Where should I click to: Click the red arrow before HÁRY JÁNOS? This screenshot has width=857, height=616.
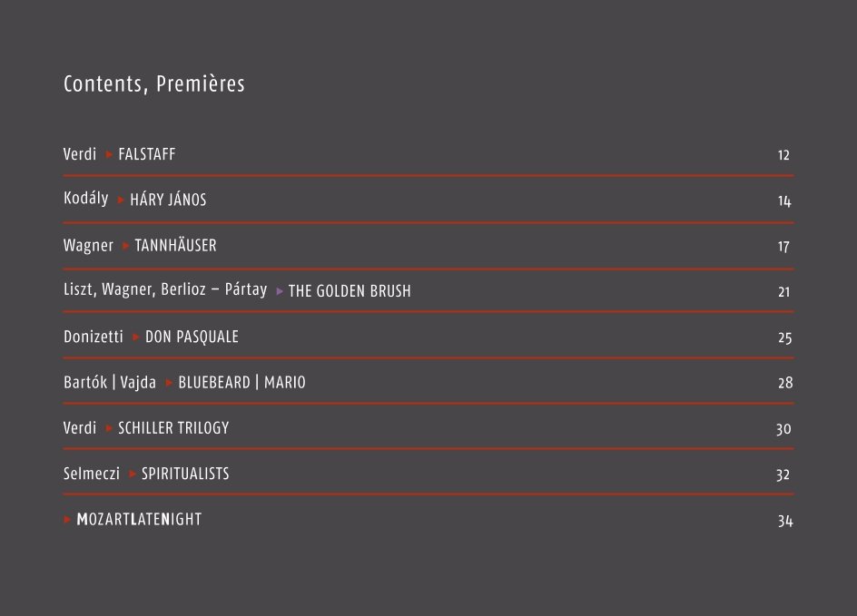click(x=121, y=200)
